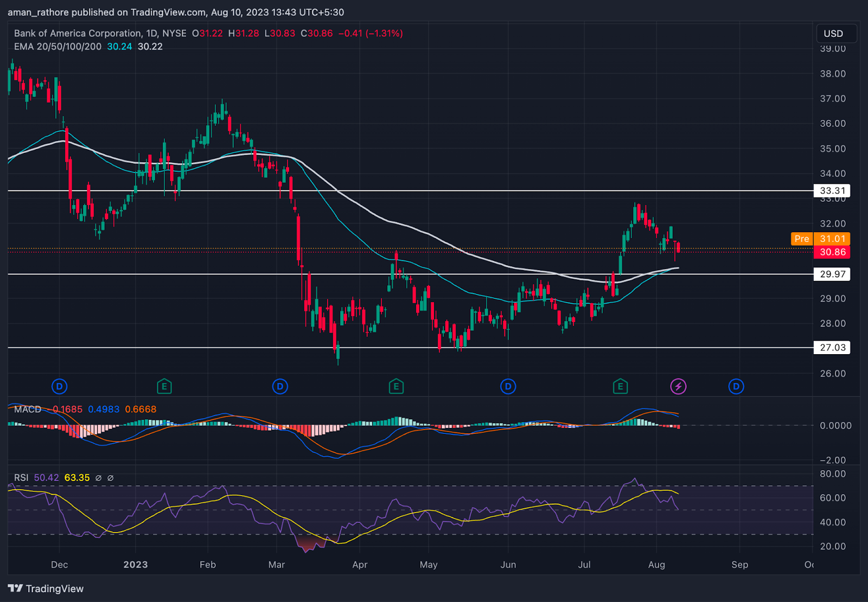This screenshot has width=868, height=602.
Task: Click the open value O31.22 in header
Action: point(207,33)
